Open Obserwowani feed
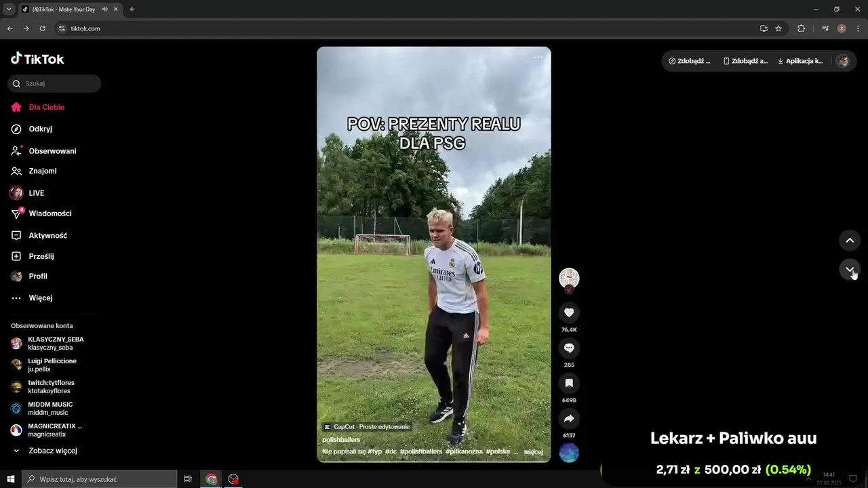 point(52,151)
